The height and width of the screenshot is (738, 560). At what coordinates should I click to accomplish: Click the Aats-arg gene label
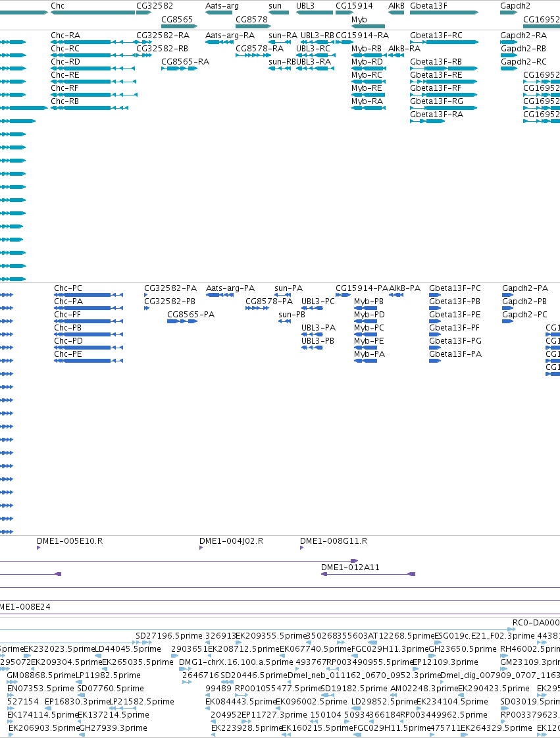pyautogui.click(x=222, y=6)
